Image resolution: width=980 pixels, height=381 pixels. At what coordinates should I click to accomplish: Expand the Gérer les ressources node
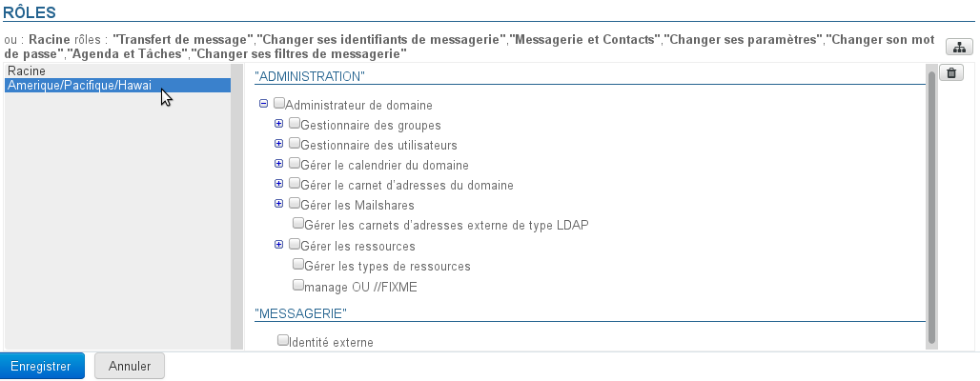point(279,245)
